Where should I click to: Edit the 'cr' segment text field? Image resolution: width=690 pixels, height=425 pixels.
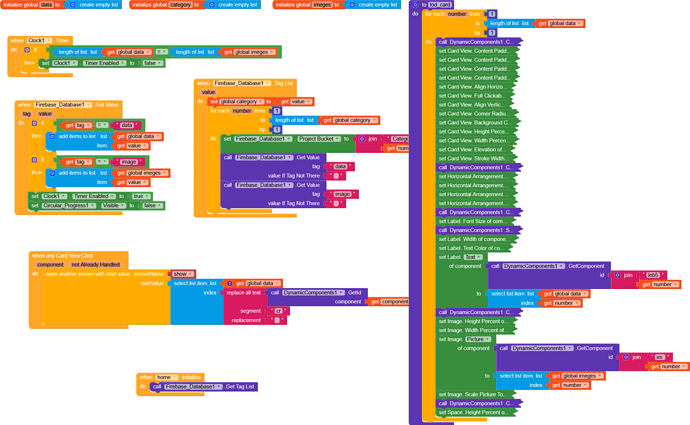tap(279, 311)
